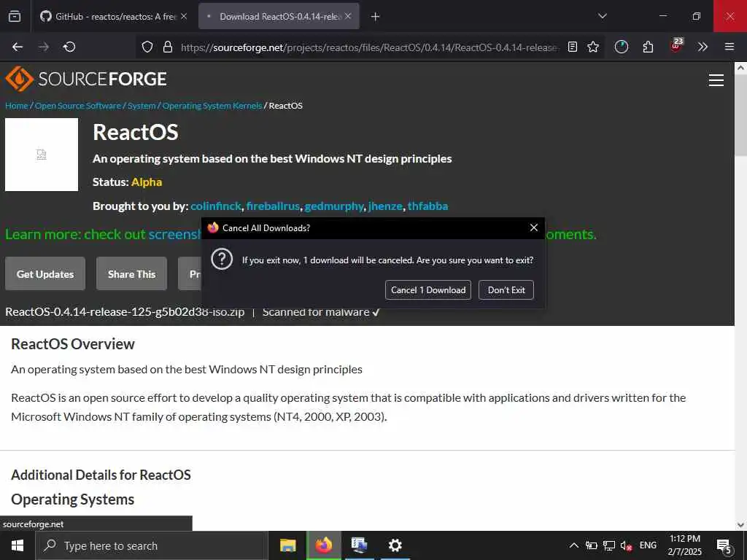Click the network tray icon
747x560 pixels.
coord(609,545)
